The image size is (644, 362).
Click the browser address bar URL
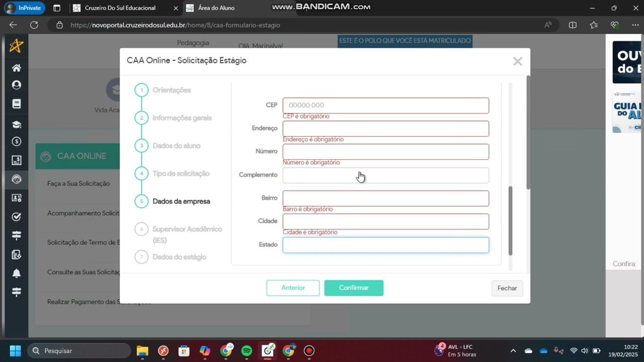[x=175, y=25]
